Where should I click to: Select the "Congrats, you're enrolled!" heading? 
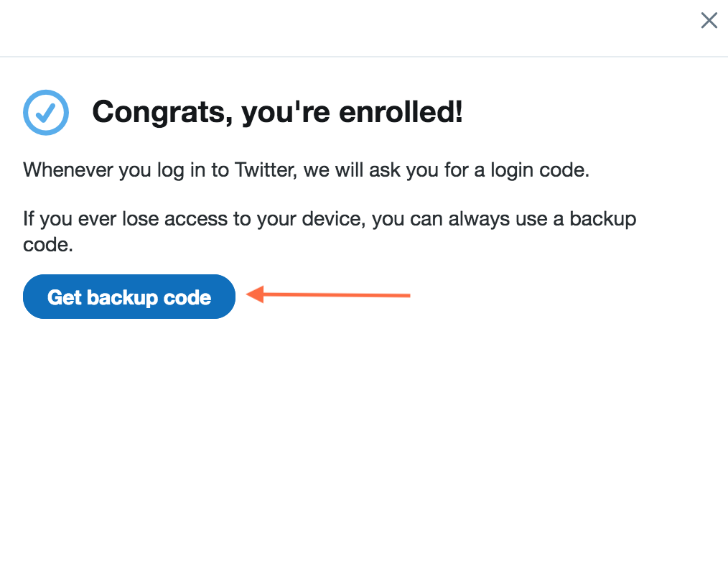277,112
